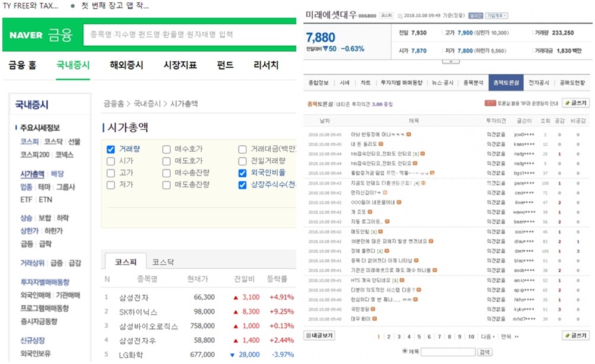Open the 삼성전자 stock row link

point(134,297)
